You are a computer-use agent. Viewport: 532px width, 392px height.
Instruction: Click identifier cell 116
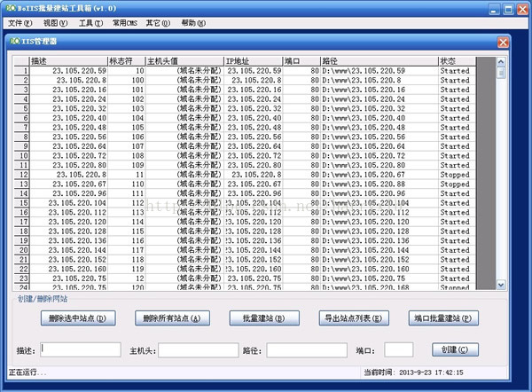[126, 240]
